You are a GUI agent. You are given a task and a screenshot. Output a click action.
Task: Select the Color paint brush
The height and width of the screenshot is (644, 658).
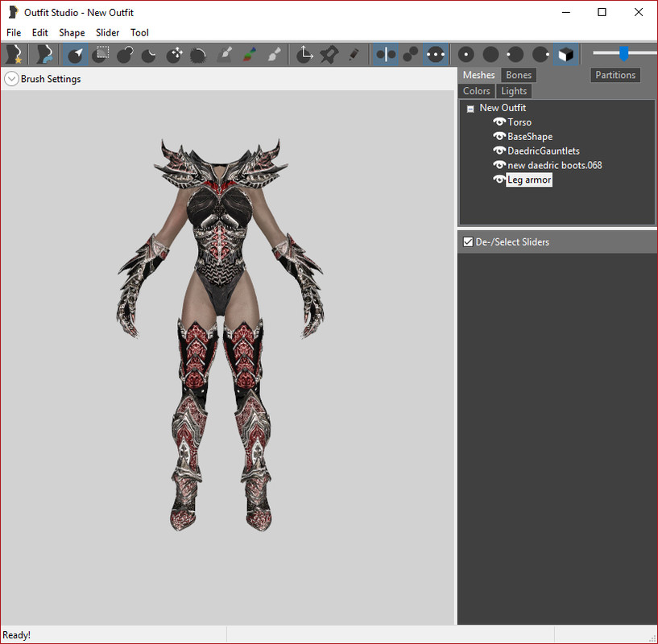pyautogui.click(x=250, y=54)
